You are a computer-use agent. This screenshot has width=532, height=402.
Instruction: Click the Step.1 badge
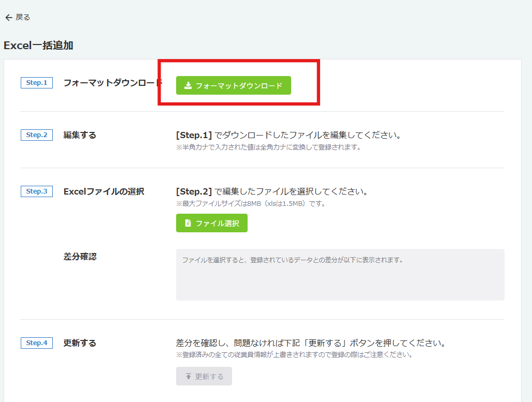(36, 83)
